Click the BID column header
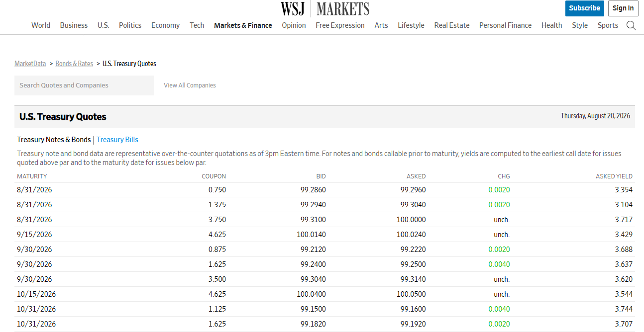 pos(321,176)
